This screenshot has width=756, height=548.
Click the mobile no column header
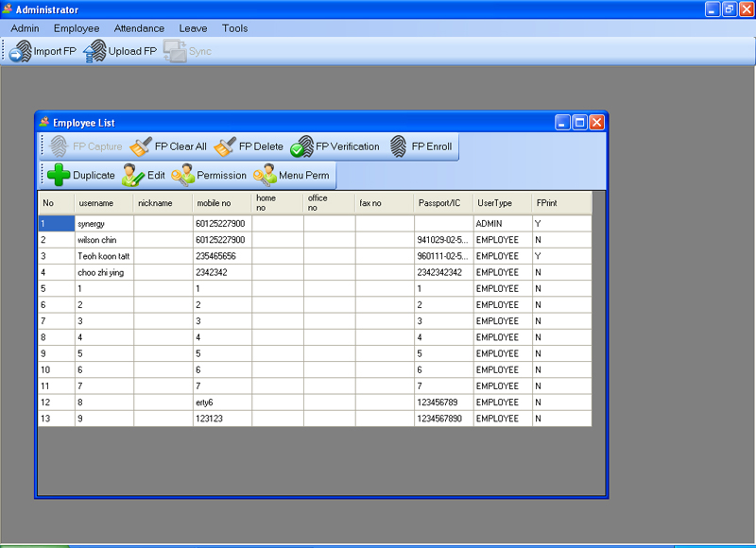click(222, 203)
